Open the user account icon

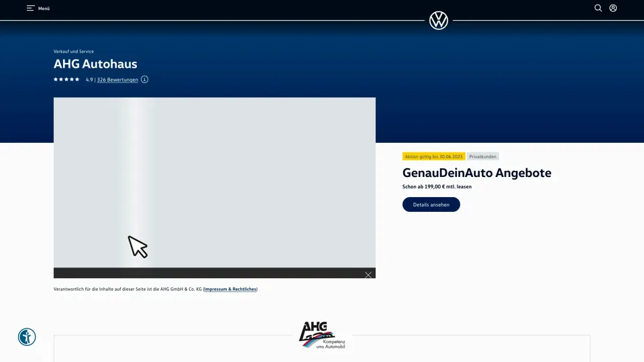pyautogui.click(x=612, y=8)
